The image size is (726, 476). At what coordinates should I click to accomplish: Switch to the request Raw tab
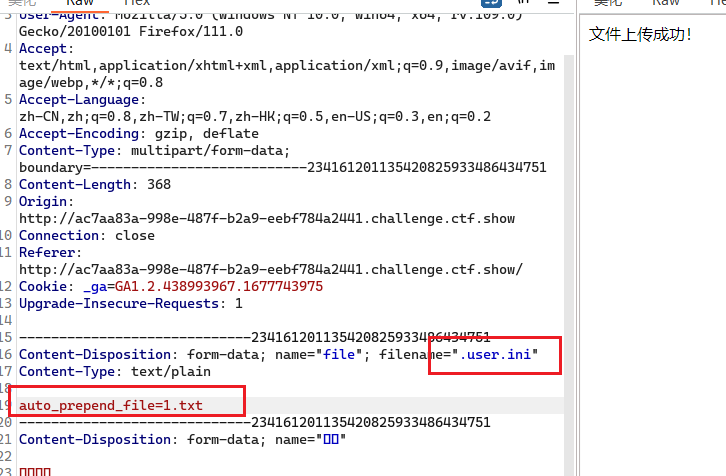click(80, 3)
